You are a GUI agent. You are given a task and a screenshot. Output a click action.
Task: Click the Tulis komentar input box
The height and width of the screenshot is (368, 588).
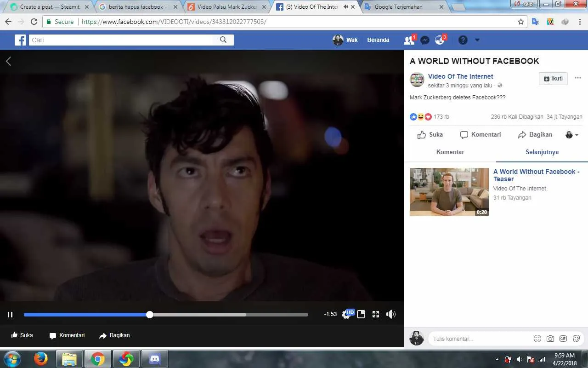480,339
